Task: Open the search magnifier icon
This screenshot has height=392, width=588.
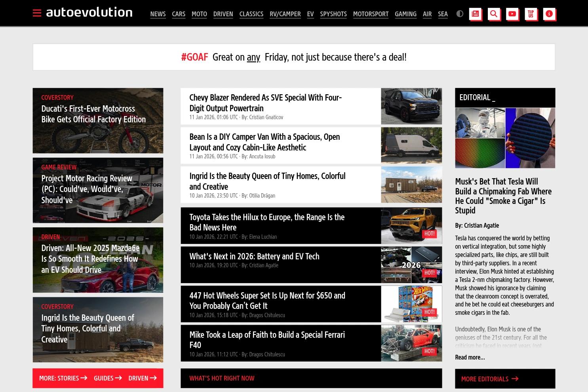Action: (x=494, y=14)
